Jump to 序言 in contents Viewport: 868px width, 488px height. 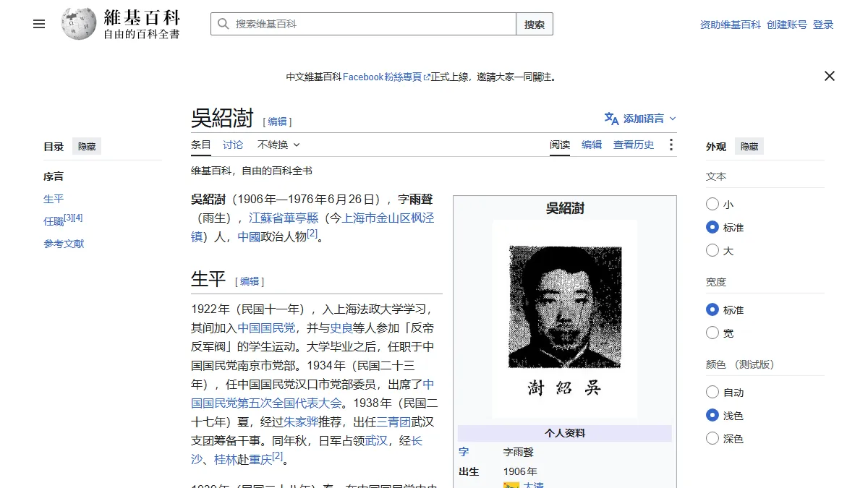[54, 176]
